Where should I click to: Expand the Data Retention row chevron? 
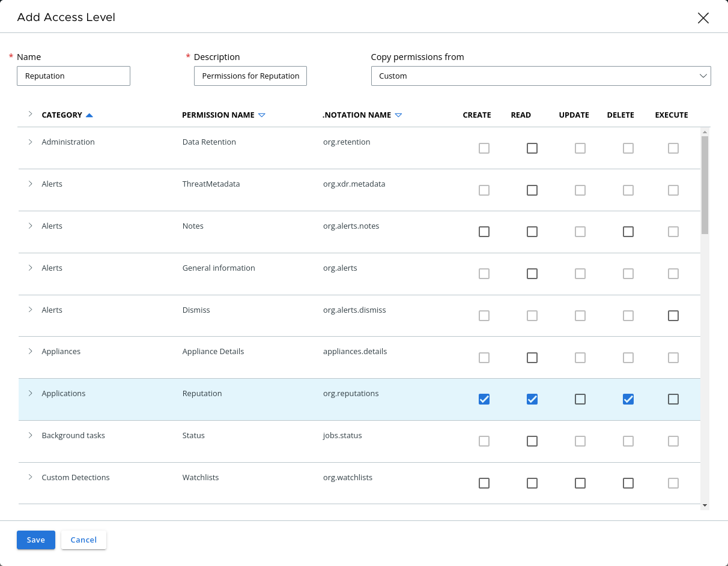tap(30, 142)
